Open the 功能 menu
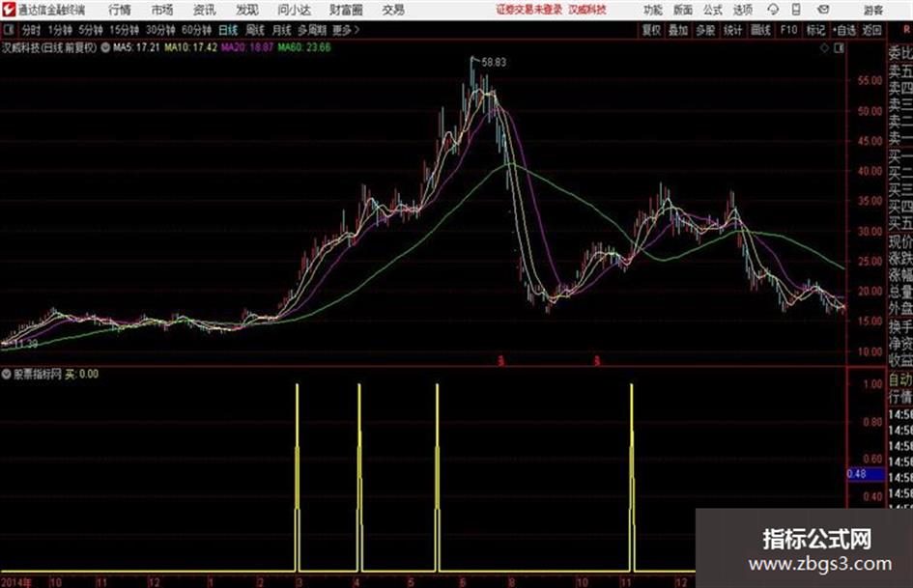913x588 pixels. point(653,10)
